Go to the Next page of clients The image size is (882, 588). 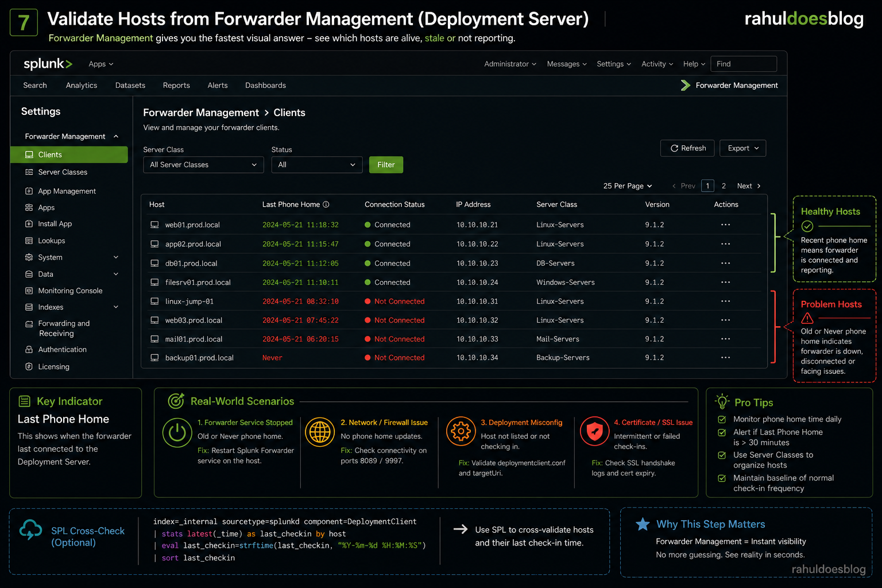[x=749, y=186]
